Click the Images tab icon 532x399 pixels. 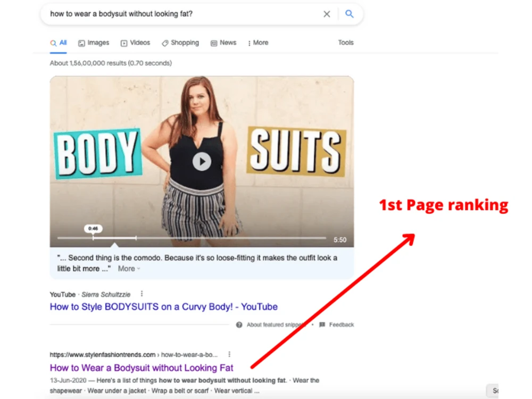(x=81, y=43)
